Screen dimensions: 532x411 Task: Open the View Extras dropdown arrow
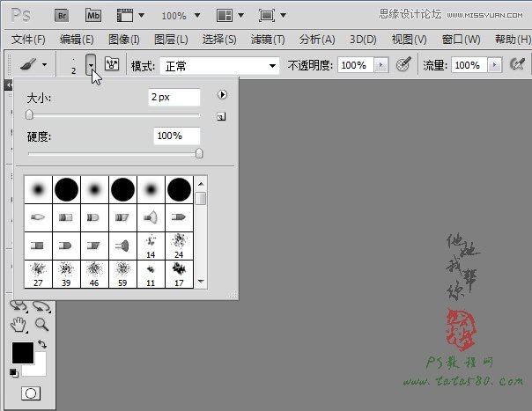pos(142,15)
